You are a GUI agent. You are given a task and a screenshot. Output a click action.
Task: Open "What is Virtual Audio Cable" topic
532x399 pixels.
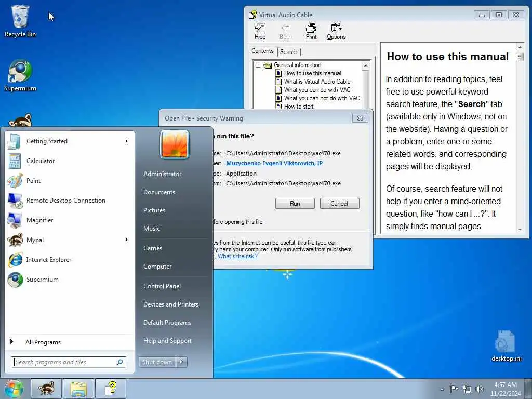click(317, 82)
